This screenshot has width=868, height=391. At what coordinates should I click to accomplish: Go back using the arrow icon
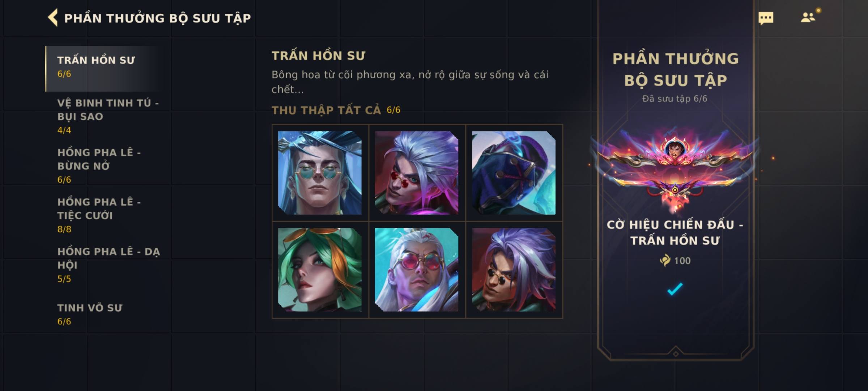(x=53, y=18)
